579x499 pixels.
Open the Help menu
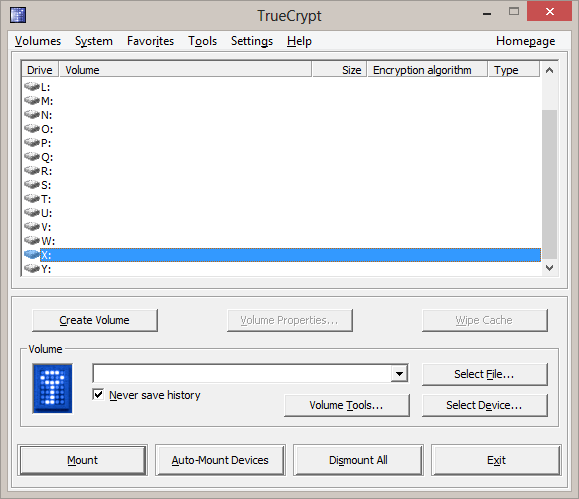coord(299,41)
